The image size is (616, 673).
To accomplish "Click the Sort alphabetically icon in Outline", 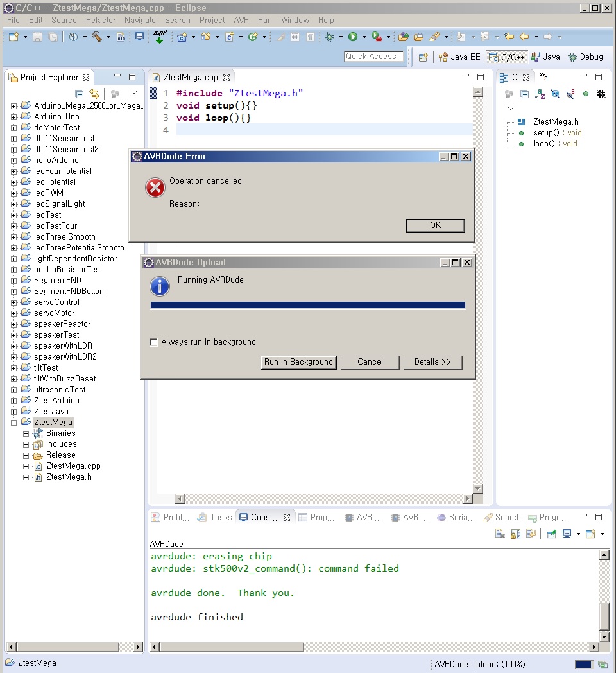I will pyautogui.click(x=540, y=94).
